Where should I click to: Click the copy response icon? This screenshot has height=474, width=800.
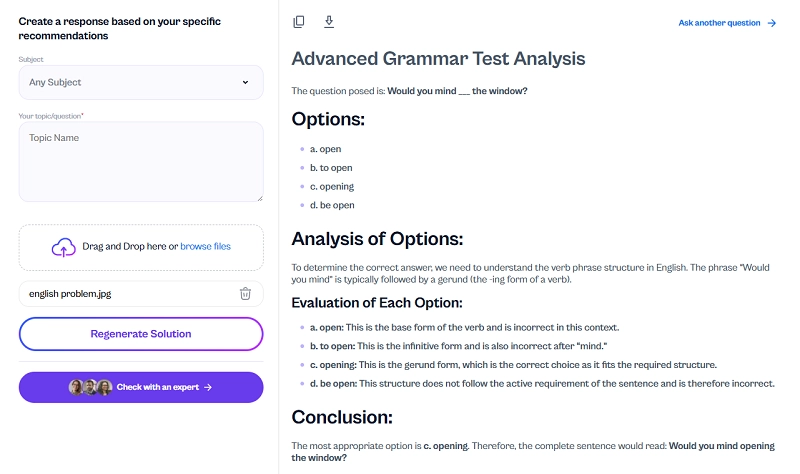299,22
